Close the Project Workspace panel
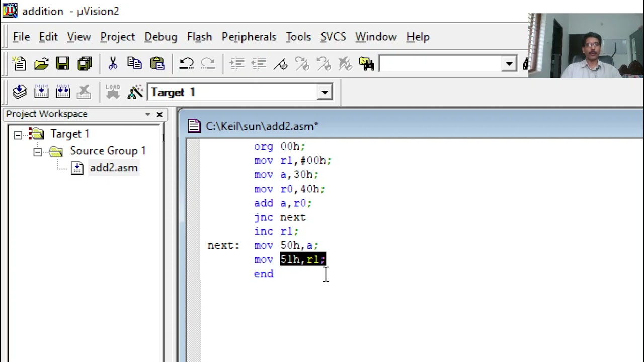 (x=159, y=114)
